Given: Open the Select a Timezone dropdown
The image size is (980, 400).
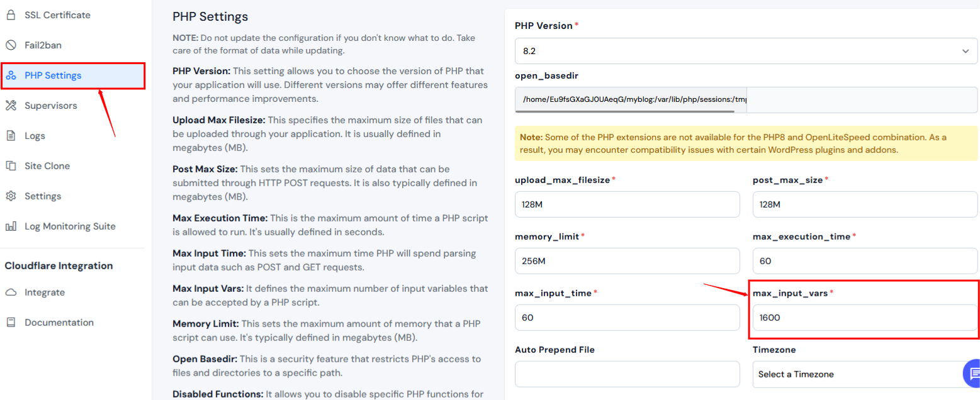Looking at the screenshot, I should pos(864,374).
